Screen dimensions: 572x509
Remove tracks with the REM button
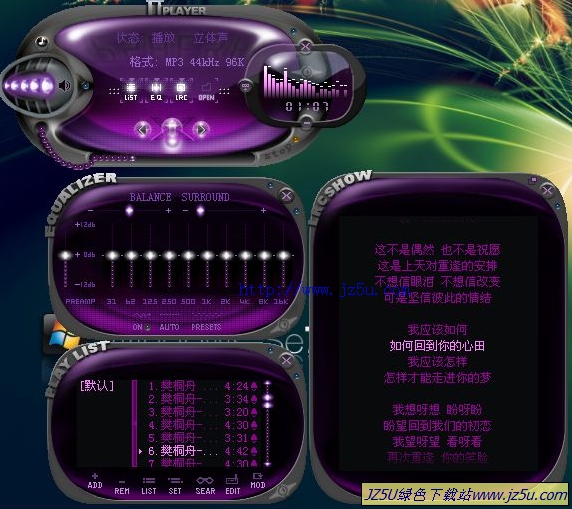coord(122,487)
